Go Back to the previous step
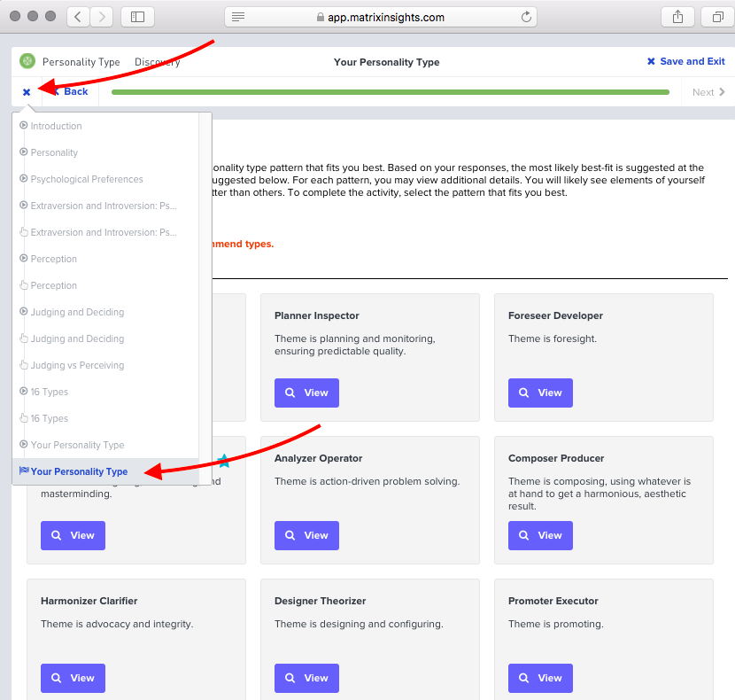 (x=71, y=91)
